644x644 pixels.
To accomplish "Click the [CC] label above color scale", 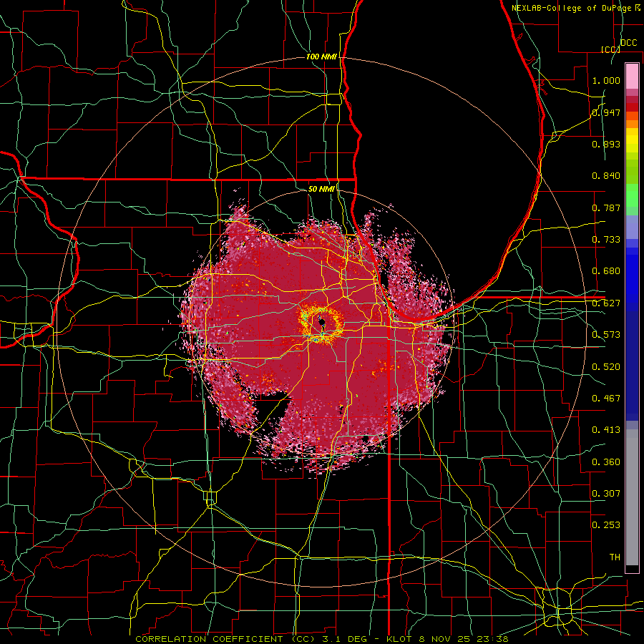I will pos(610,49).
